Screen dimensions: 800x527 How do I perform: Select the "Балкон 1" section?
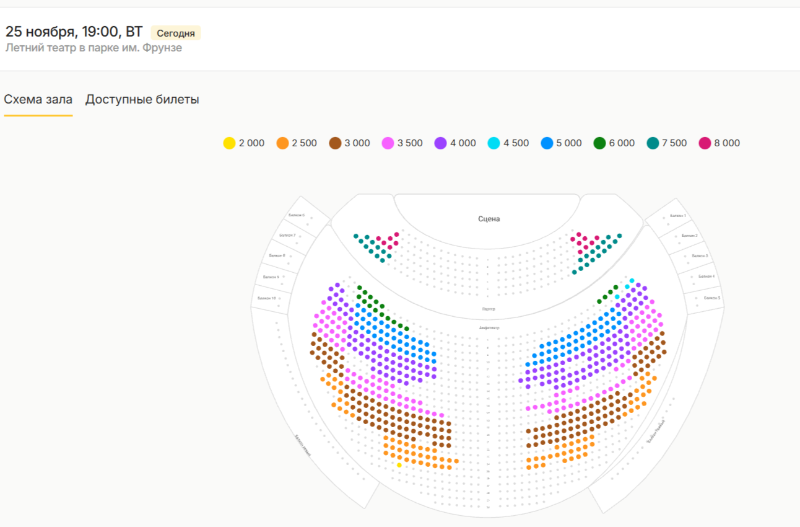(678, 215)
